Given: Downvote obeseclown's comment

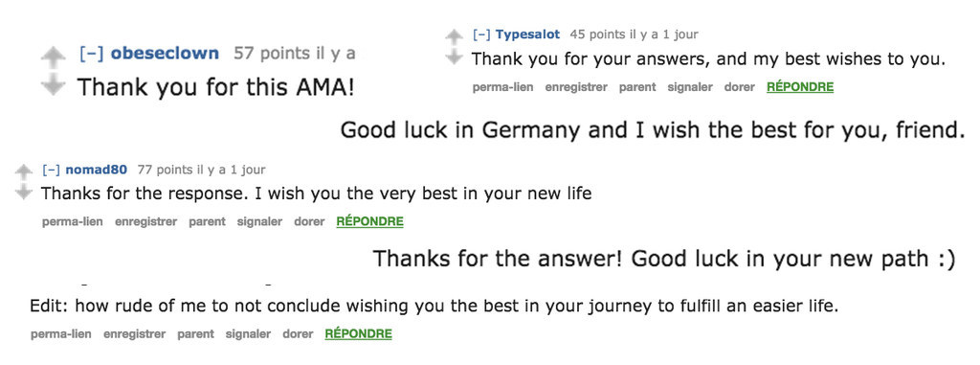Looking at the screenshot, I should click(53, 84).
